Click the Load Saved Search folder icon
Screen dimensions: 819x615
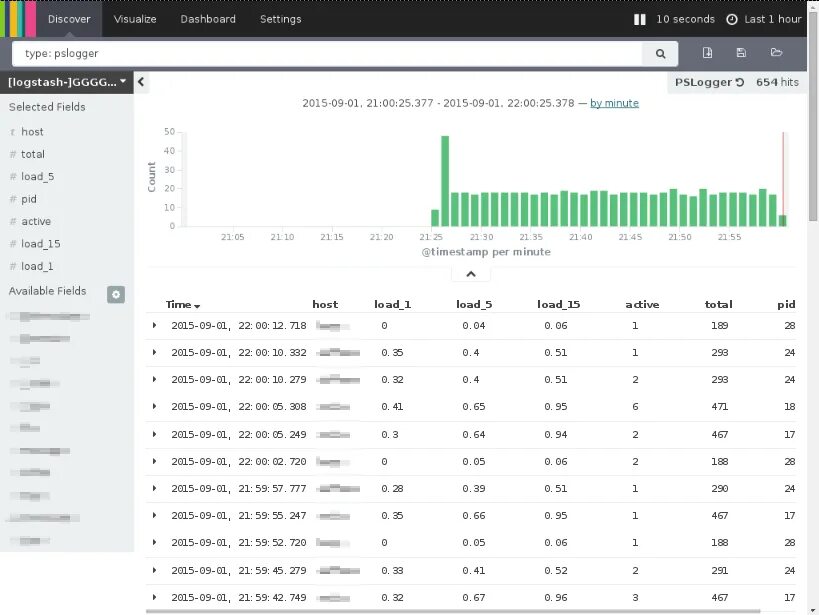pyautogui.click(x=776, y=53)
